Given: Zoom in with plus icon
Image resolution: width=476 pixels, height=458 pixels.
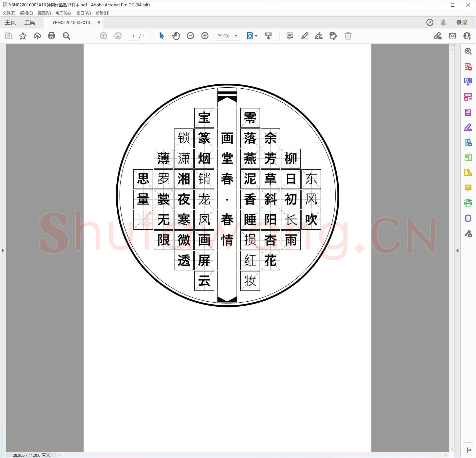Looking at the screenshot, I should (205, 36).
